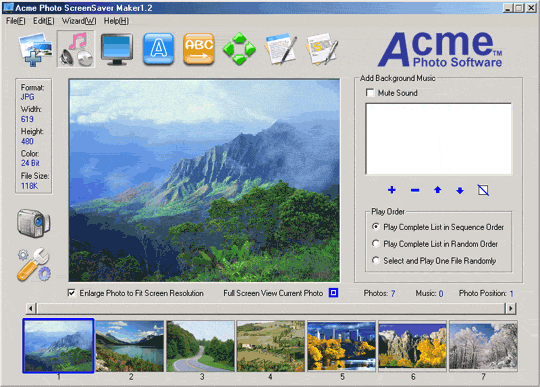Click the Add Photos toolbar icon
The width and height of the screenshot is (540, 387).
tap(36, 49)
